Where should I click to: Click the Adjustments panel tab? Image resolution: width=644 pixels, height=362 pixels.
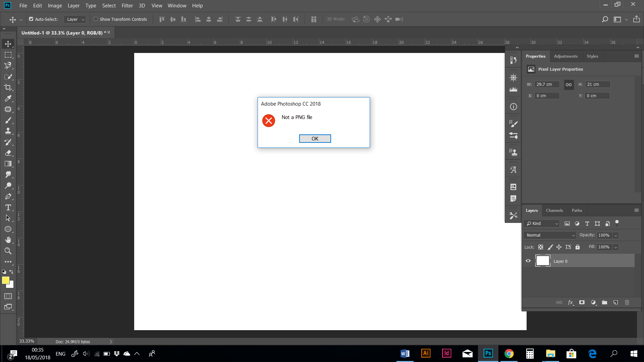[566, 56]
